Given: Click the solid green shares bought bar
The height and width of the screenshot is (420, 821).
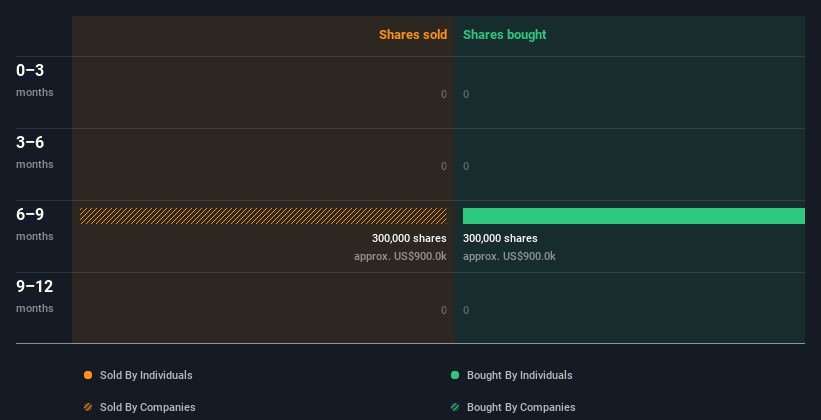Looking at the screenshot, I should click(x=634, y=216).
